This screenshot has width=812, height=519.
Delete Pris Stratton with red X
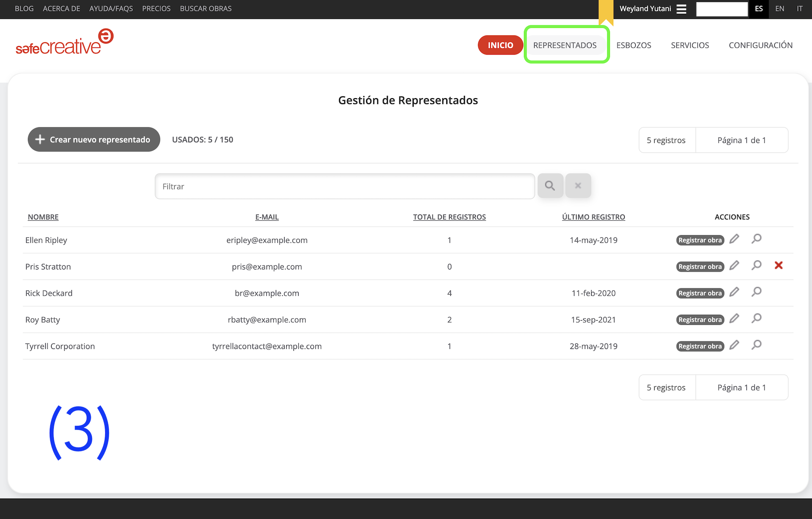click(778, 265)
